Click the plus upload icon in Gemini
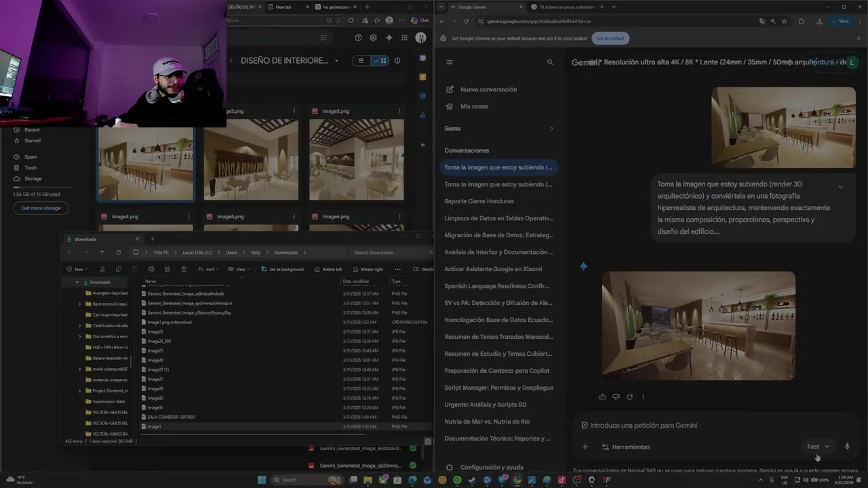The width and height of the screenshot is (868, 488). [585, 447]
